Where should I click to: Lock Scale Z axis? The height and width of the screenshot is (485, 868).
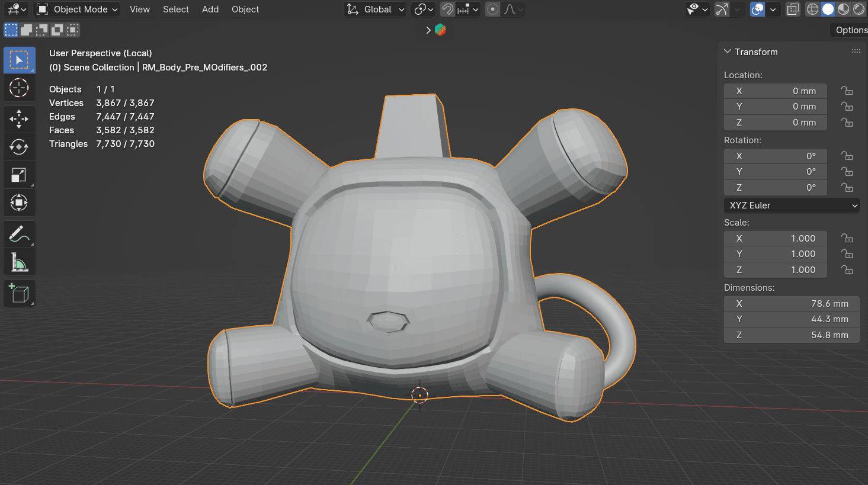pos(847,270)
